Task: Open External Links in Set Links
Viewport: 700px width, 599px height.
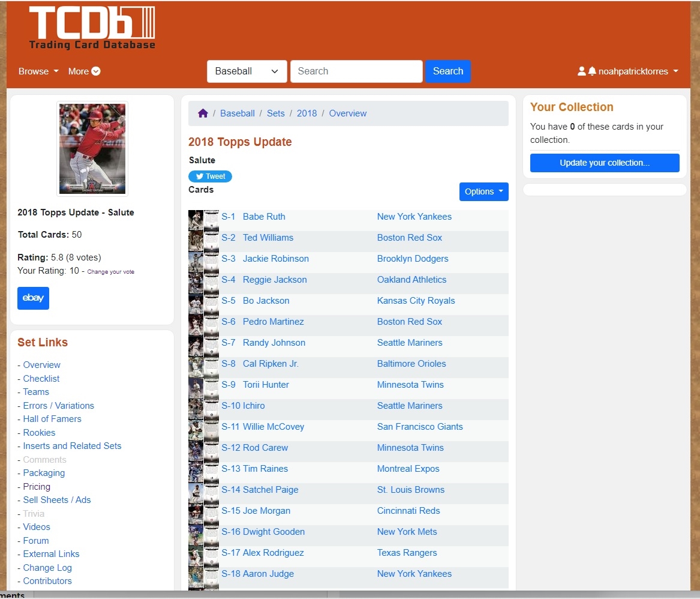Action: click(52, 554)
